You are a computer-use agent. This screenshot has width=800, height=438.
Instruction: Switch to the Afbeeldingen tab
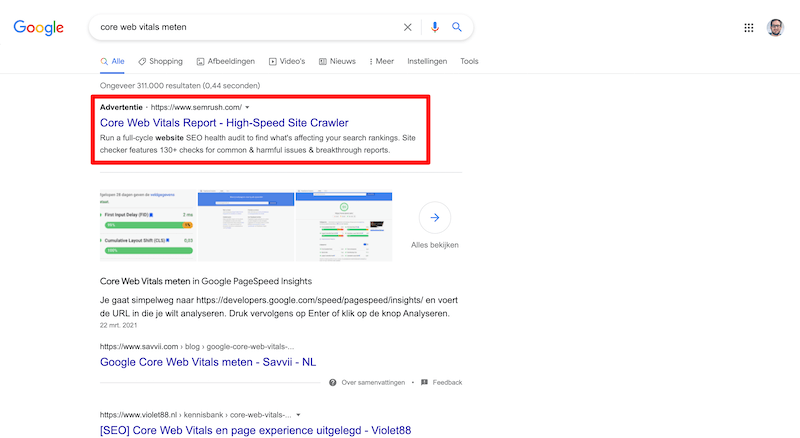pyautogui.click(x=226, y=61)
